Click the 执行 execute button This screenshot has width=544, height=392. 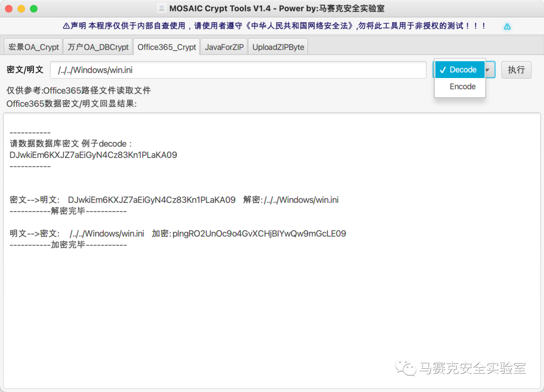(x=516, y=70)
